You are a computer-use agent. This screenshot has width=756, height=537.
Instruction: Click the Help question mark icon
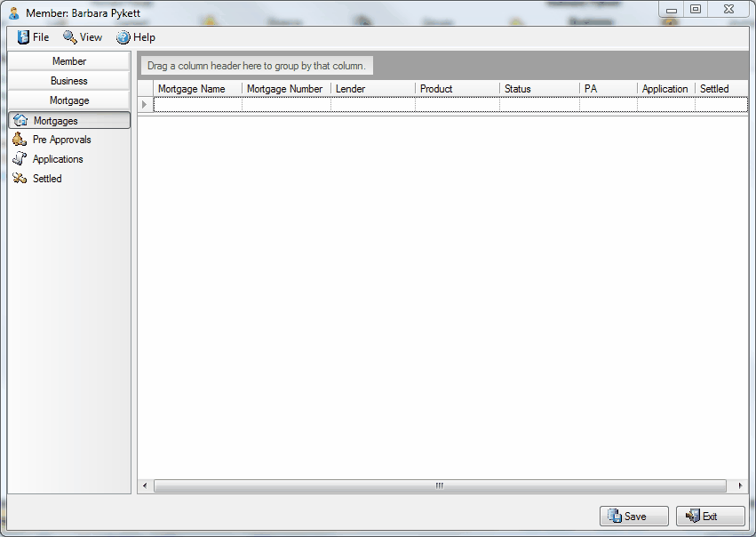123,37
